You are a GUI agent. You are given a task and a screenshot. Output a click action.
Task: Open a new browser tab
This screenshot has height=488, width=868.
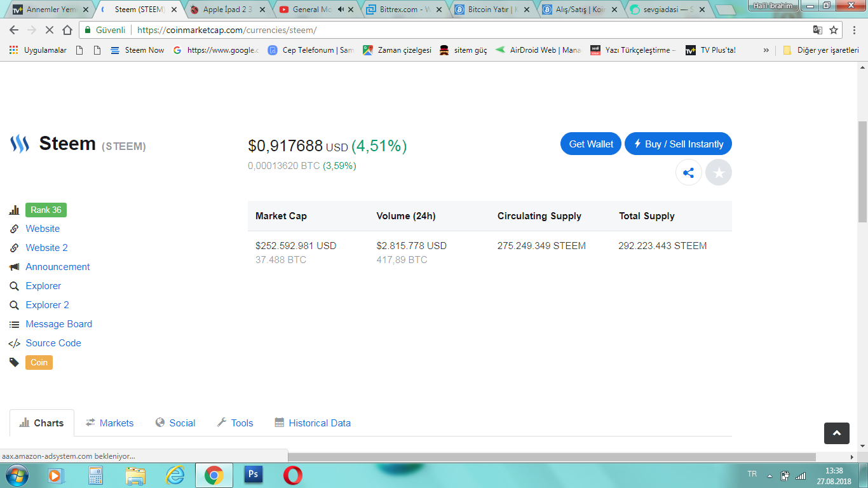pyautogui.click(x=725, y=10)
